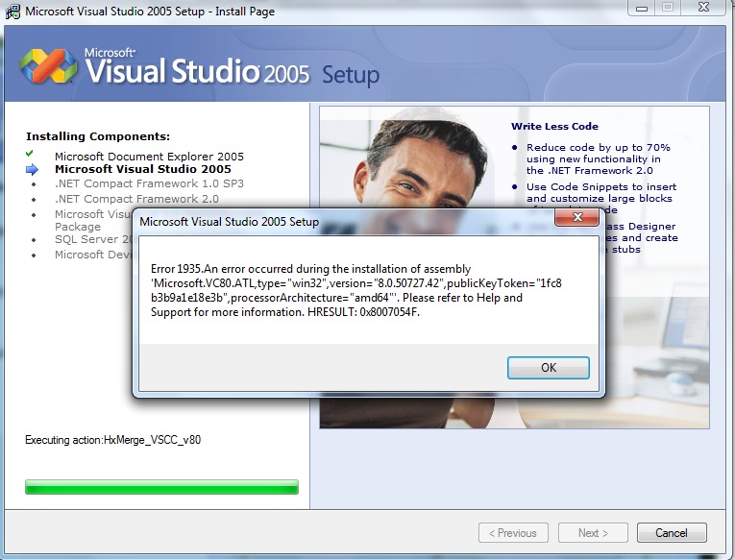
Task: Click OK in the Error 1935 dialog
Action: [x=548, y=367]
